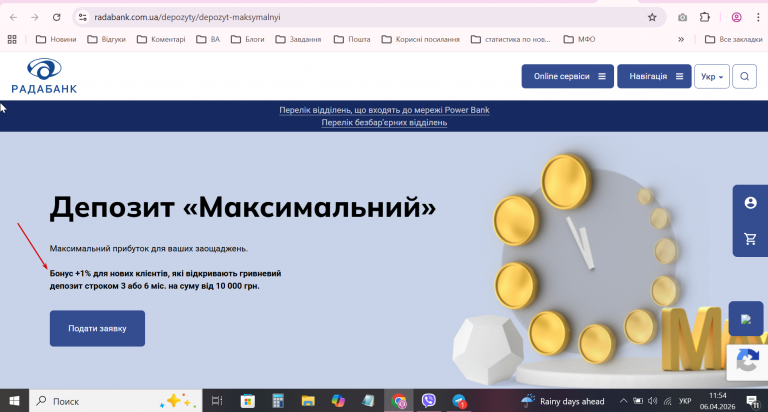Go back with the browser back arrow
The height and width of the screenshot is (412, 768).
[13, 17]
